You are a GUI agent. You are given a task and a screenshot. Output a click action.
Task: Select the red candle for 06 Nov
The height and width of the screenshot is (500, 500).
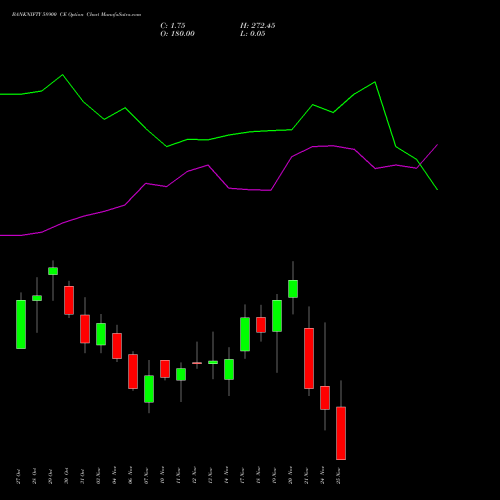(x=133, y=371)
